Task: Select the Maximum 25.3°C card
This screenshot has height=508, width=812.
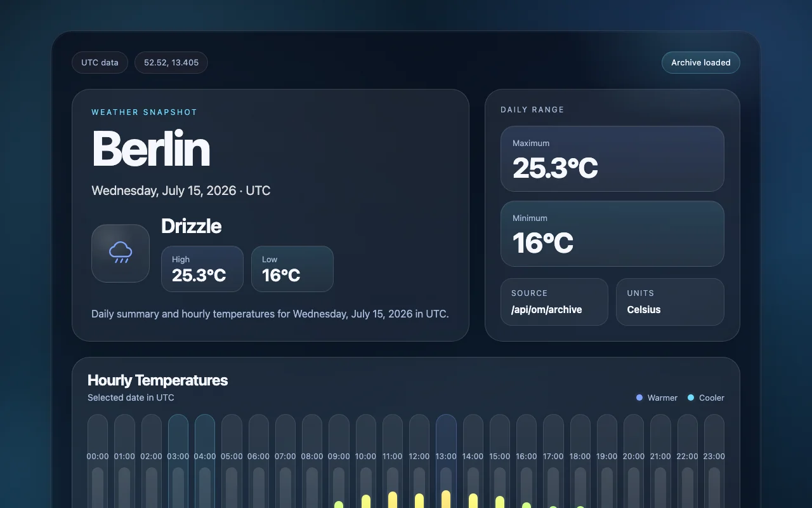Action: pyautogui.click(x=612, y=159)
